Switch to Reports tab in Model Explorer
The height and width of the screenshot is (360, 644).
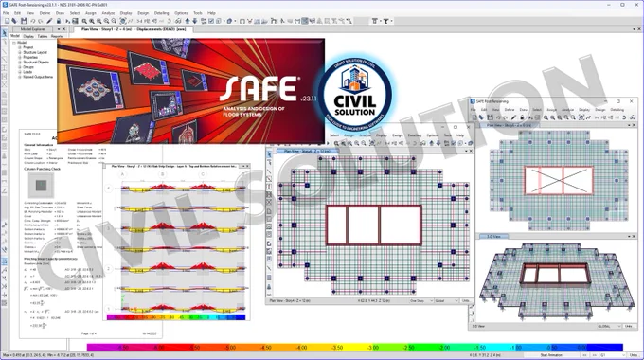coord(57,36)
